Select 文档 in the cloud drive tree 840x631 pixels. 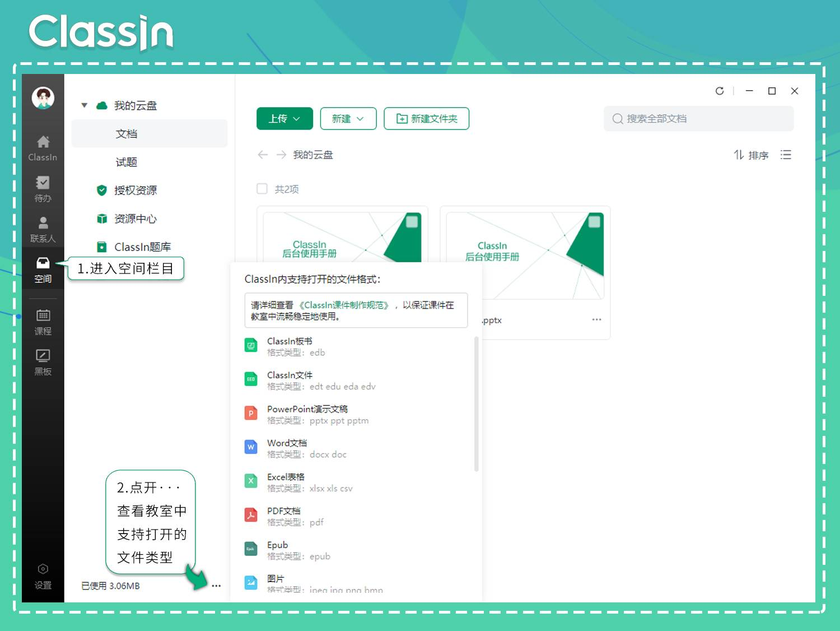[x=150, y=133]
